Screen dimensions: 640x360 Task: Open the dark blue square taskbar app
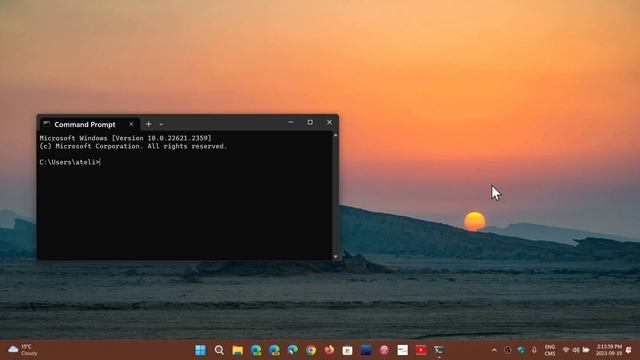[366, 350]
